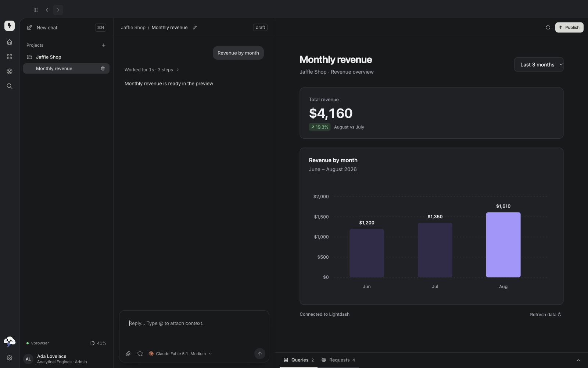Toggle the sidebar panel icon
This screenshot has width=588, height=368.
point(36,10)
